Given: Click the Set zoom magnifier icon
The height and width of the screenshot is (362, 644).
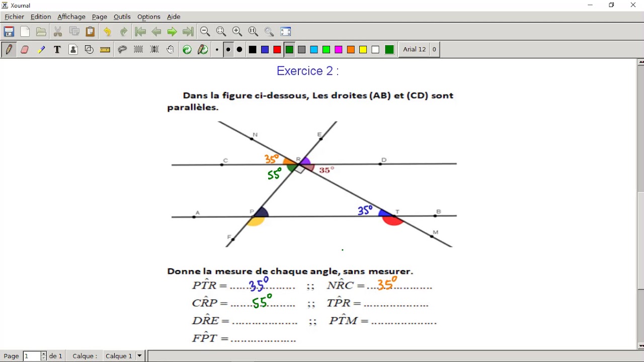Looking at the screenshot, I should click(269, 32).
